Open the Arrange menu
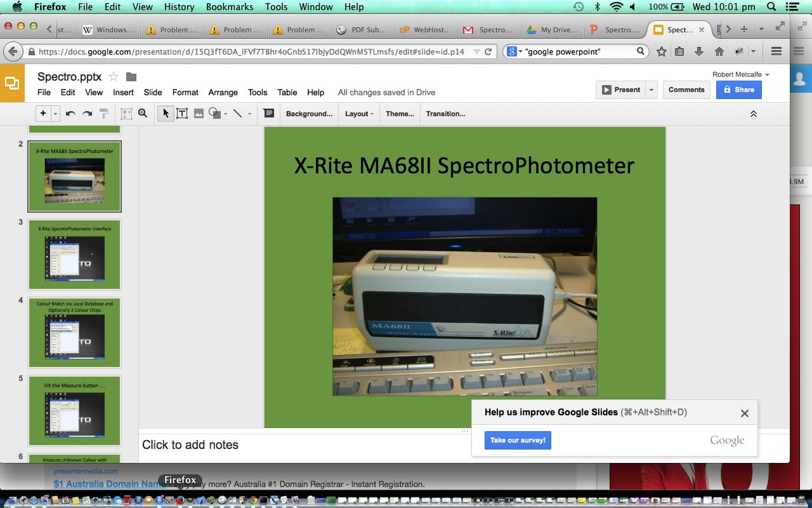 pos(223,92)
